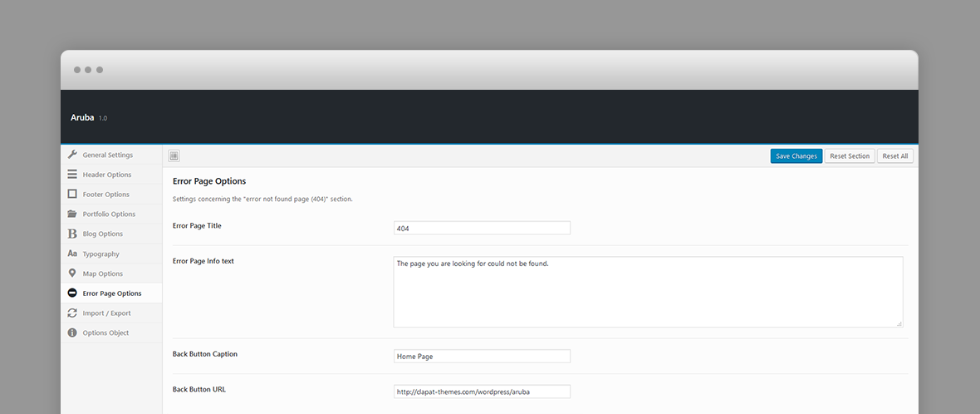Click the Options Object info icon
The image size is (980, 414).
point(72,333)
